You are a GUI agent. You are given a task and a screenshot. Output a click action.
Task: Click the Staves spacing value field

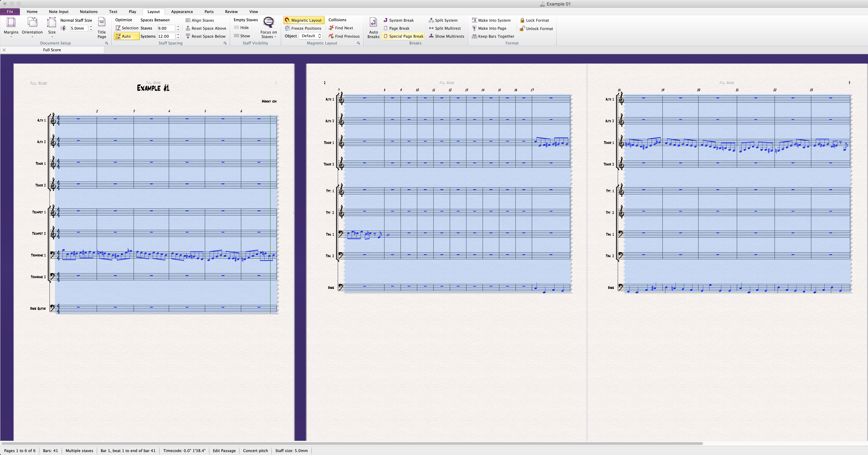click(166, 28)
